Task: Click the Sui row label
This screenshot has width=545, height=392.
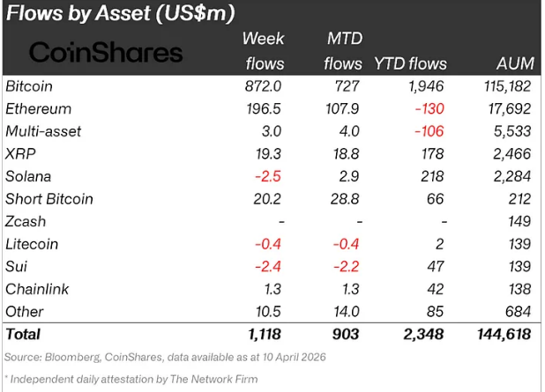Action: pyautogui.click(x=16, y=266)
